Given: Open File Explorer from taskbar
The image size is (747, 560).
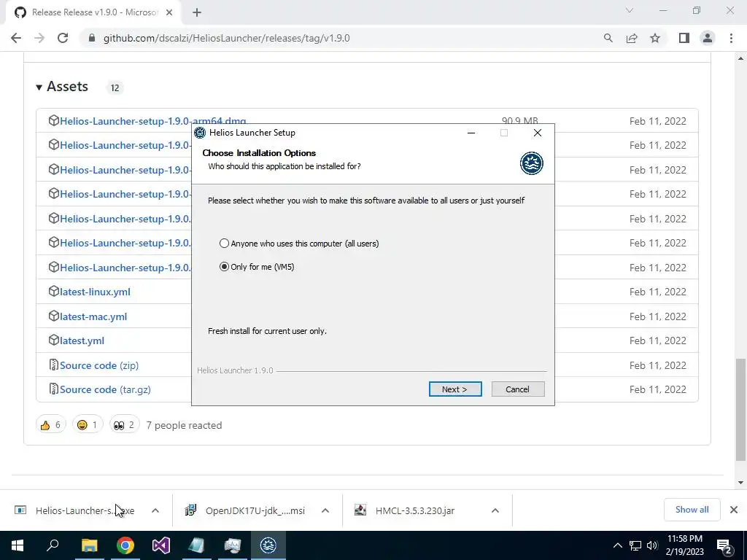Looking at the screenshot, I should click(x=89, y=545).
